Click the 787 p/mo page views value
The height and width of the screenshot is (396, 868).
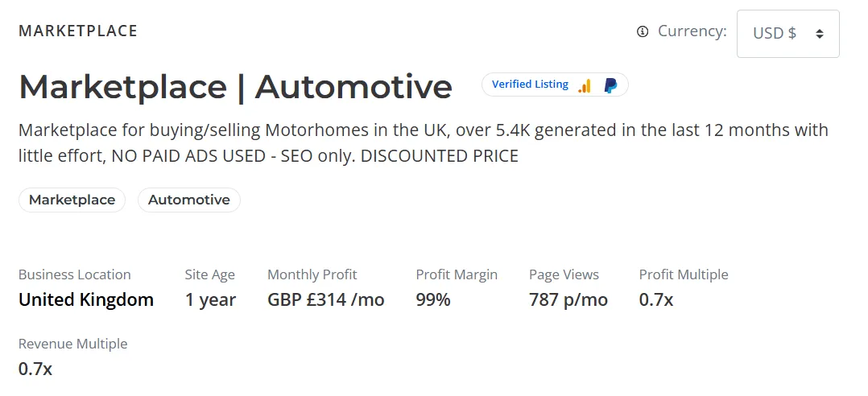point(568,300)
